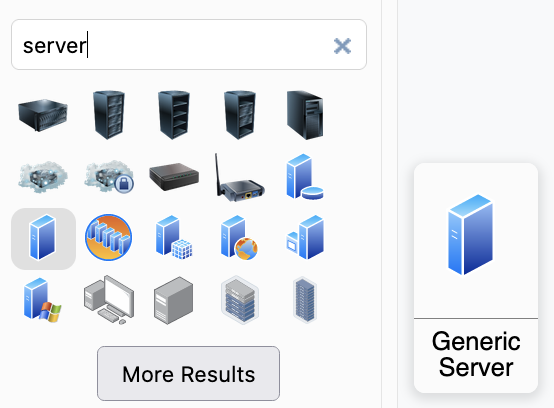Select the gray desktop workstation with monitor

109,300
